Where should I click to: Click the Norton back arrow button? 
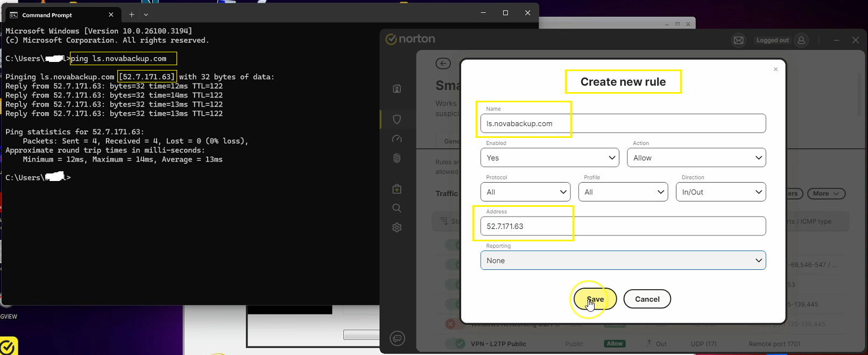pyautogui.click(x=443, y=64)
